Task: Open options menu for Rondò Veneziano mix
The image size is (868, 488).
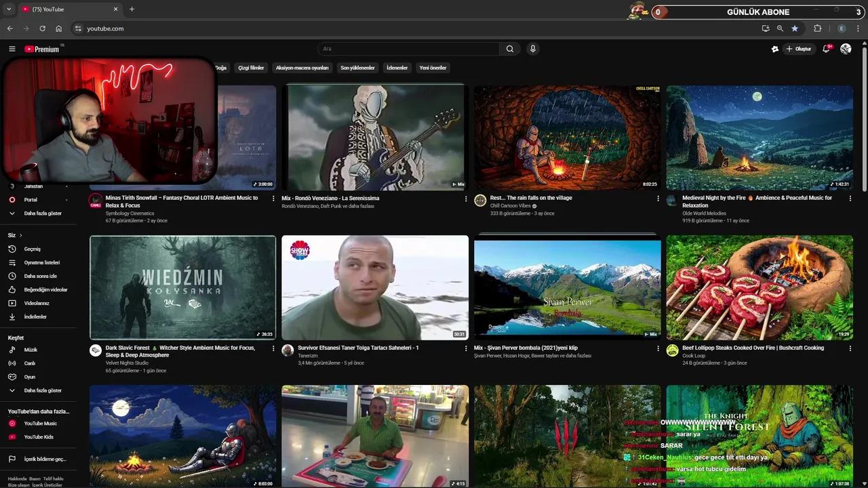Action: (x=466, y=199)
